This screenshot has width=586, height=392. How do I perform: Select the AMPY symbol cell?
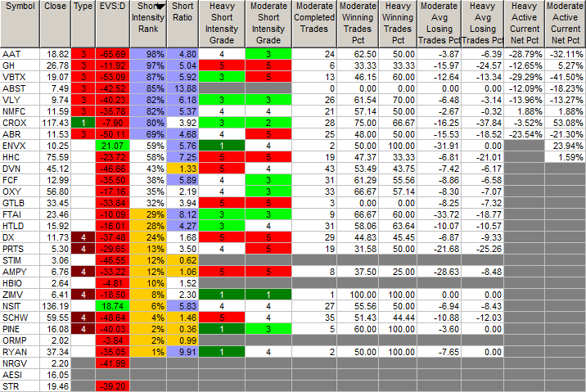[x=20, y=272]
